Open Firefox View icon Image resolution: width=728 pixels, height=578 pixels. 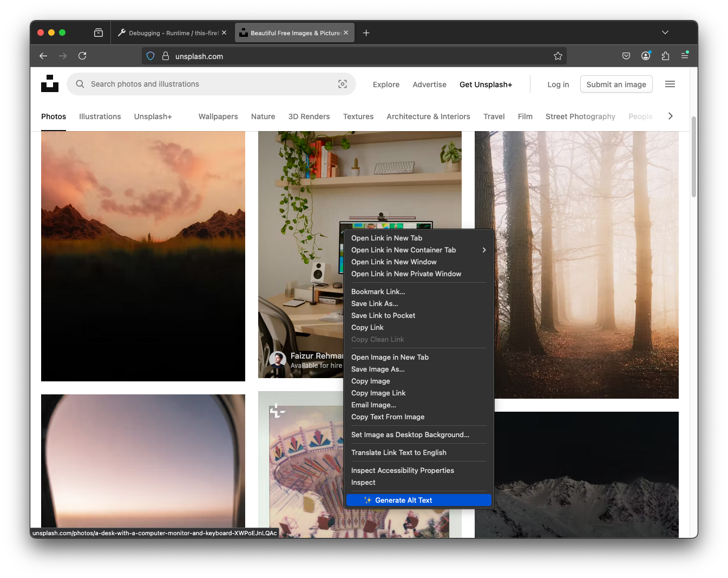point(99,33)
